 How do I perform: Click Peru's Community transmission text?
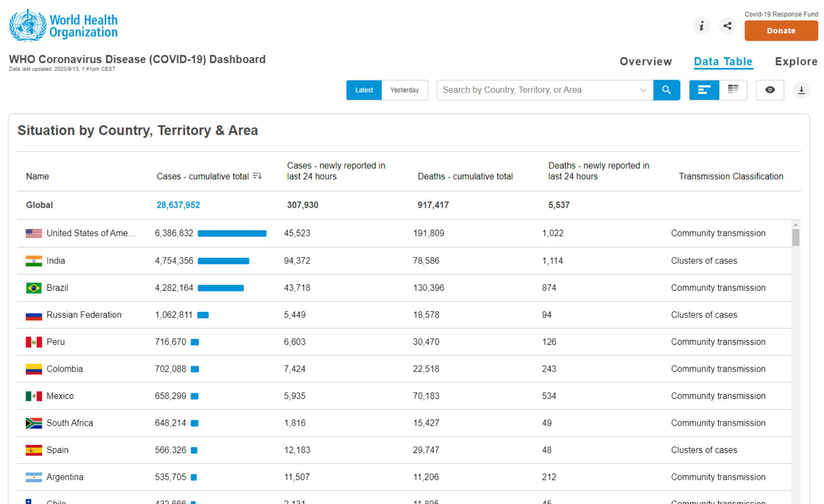[718, 342]
